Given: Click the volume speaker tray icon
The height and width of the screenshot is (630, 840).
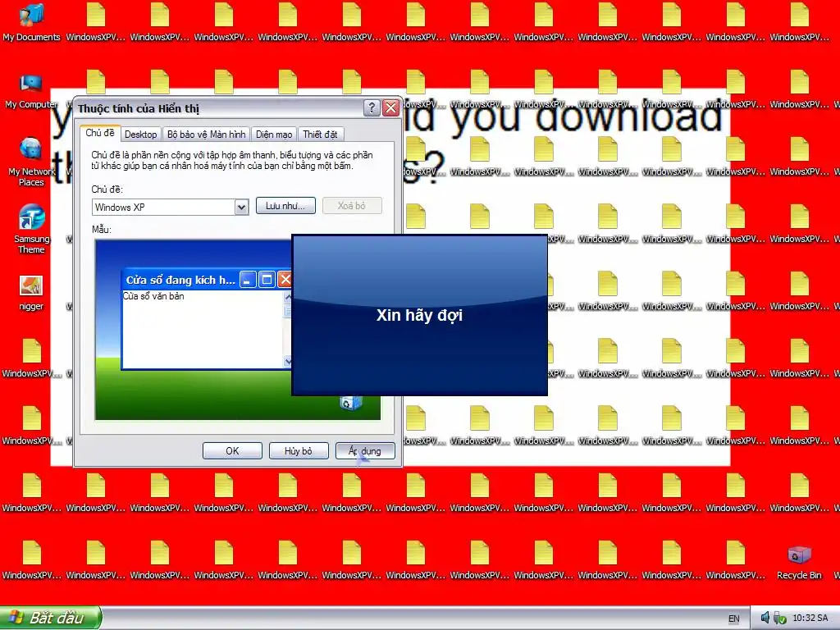Looking at the screenshot, I should pyautogui.click(x=765, y=618).
